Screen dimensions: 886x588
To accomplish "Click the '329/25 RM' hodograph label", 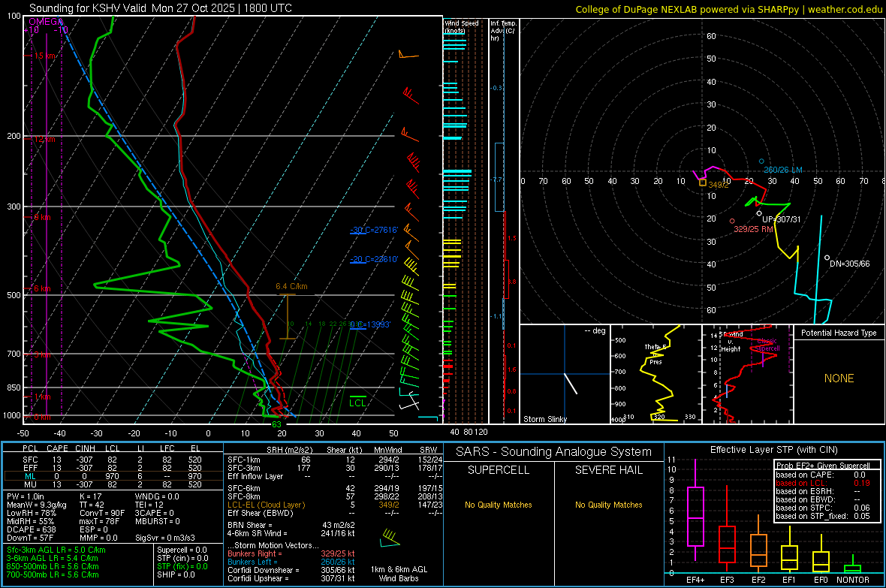I will click(x=753, y=229).
